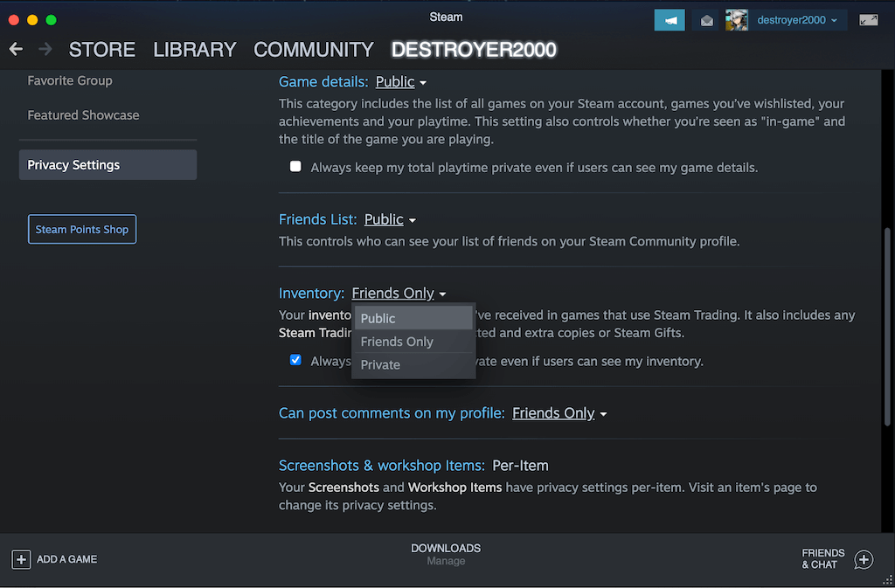
Task: Check notifications with the envelope icon
Action: point(706,18)
